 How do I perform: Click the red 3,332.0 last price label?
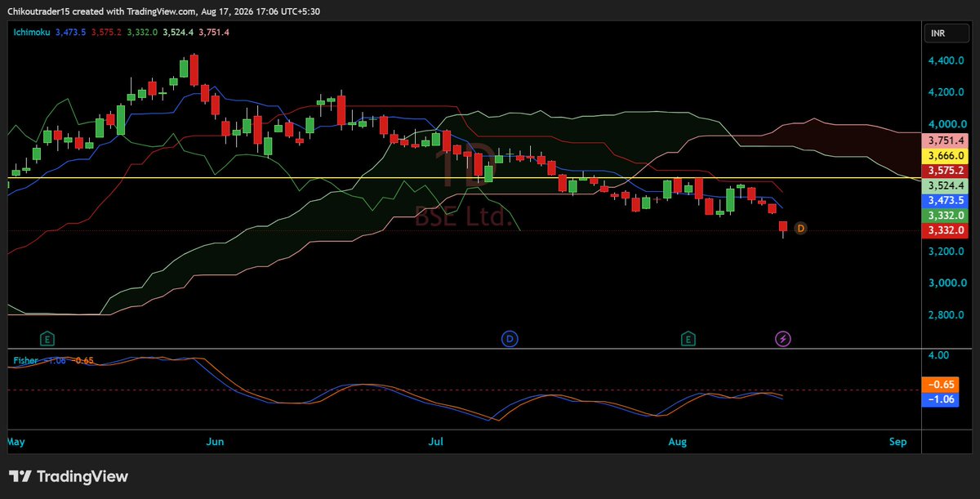point(945,231)
